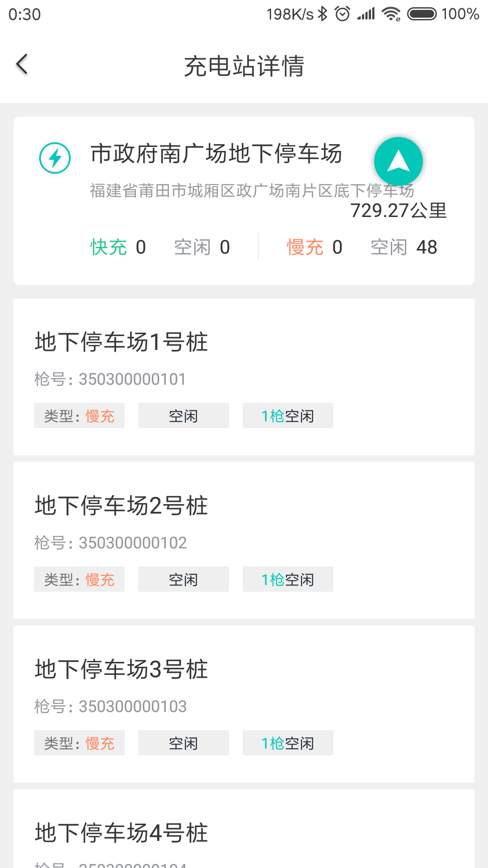Tap the battery status icon
Image resolution: width=488 pixels, height=868 pixels.
click(x=422, y=14)
